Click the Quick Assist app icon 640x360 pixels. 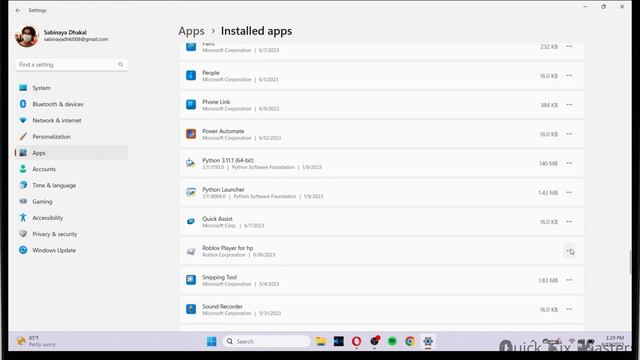pyautogui.click(x=191, y=222)
